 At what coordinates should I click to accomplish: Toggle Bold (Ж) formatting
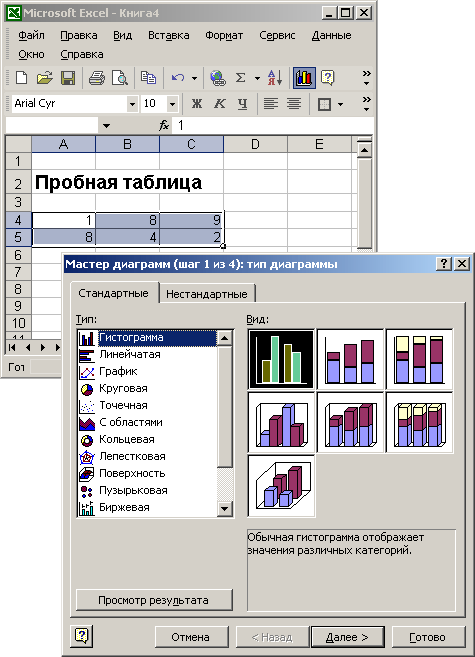pos(196,103)
